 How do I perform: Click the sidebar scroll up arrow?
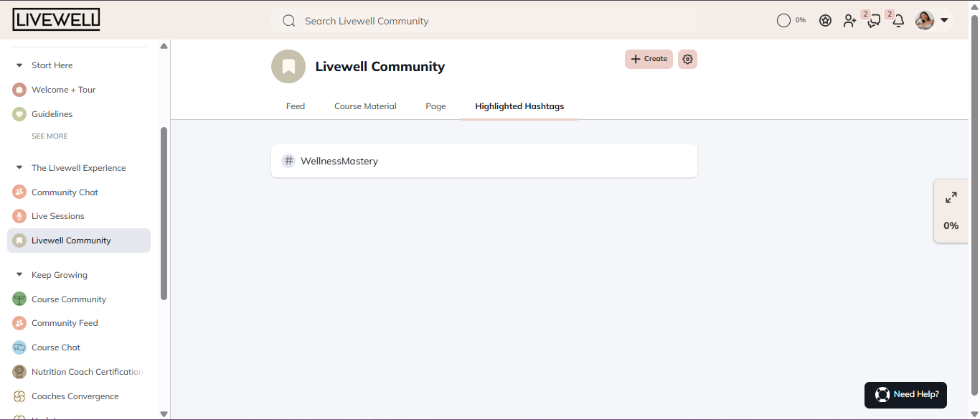164,46
